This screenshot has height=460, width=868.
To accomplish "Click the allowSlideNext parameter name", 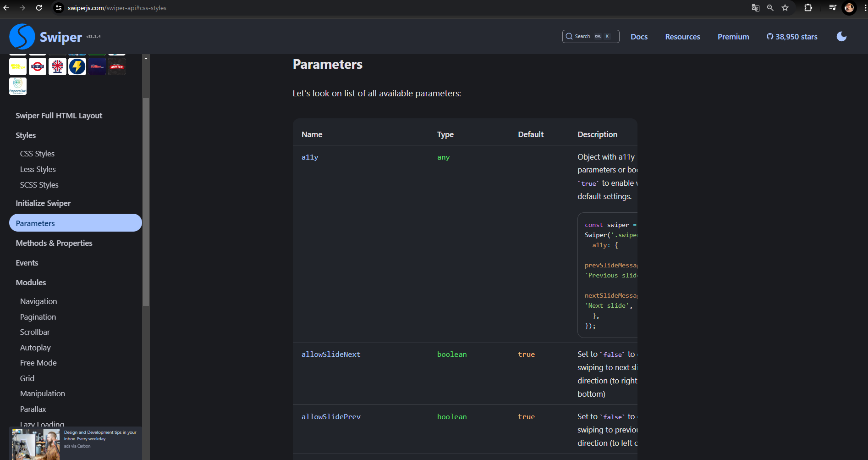I will click(331, 355).
